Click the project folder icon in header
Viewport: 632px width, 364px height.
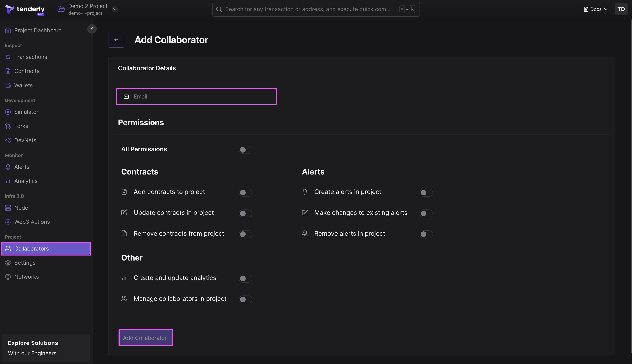61,9
